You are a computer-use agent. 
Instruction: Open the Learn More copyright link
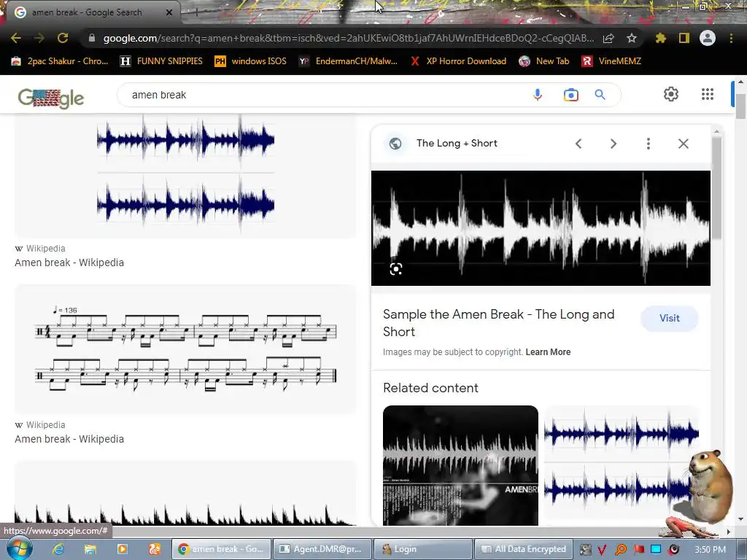(548, 352)
